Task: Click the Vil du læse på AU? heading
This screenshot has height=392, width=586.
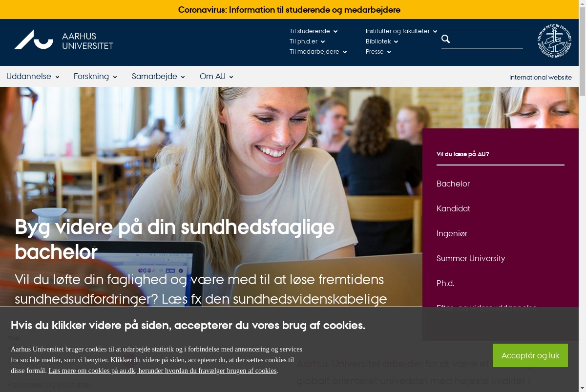Action: (x=462, y=154)
